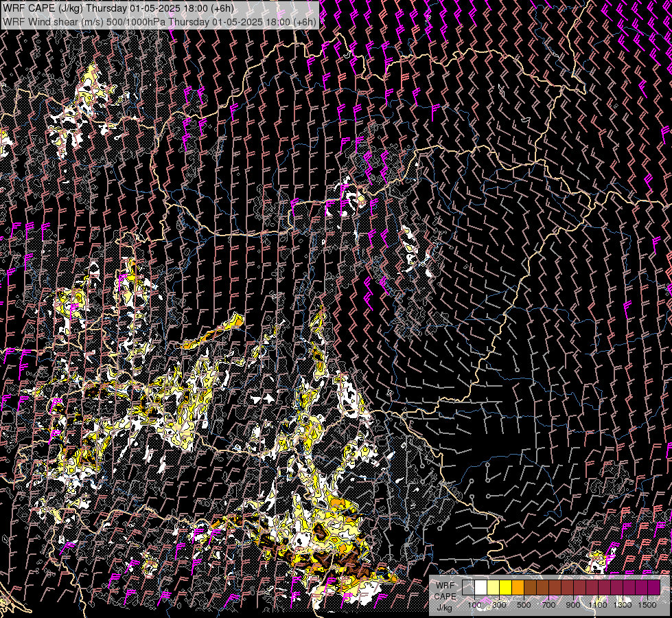
Task: Click the pale yellow 200–300 J/kg legend swatch
Action: tap(494, 588)
